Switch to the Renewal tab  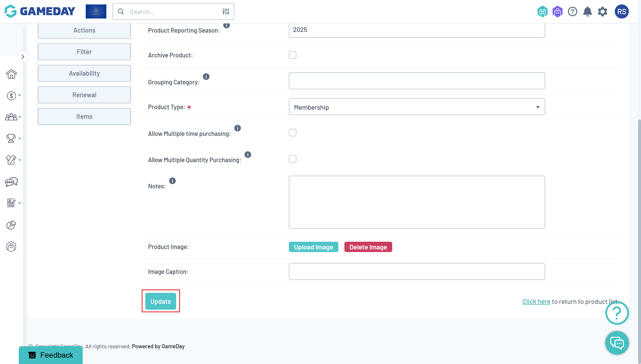coord(84,95)
